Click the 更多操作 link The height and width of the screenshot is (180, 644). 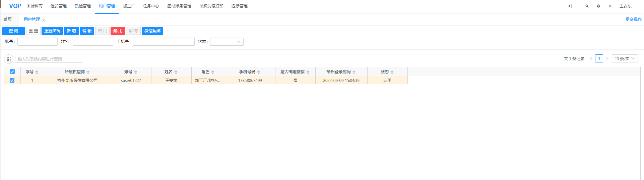pyautogui.click(x=633, y=19)
